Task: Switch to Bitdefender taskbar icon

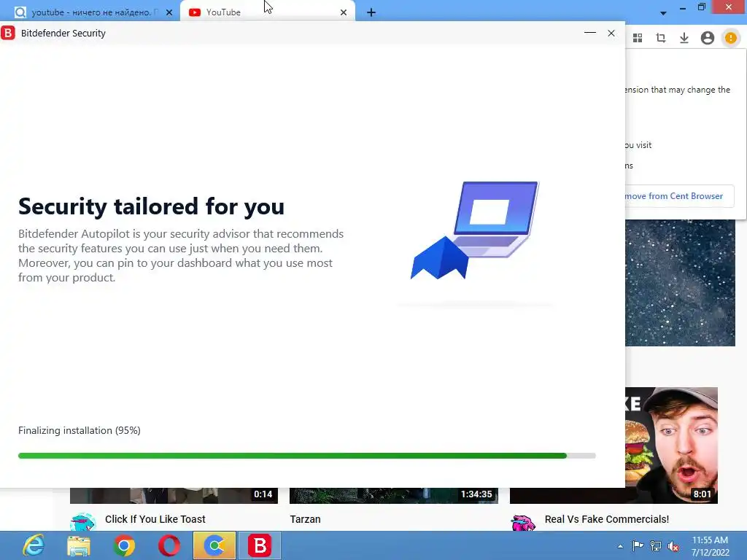Action: coord(260,545)
